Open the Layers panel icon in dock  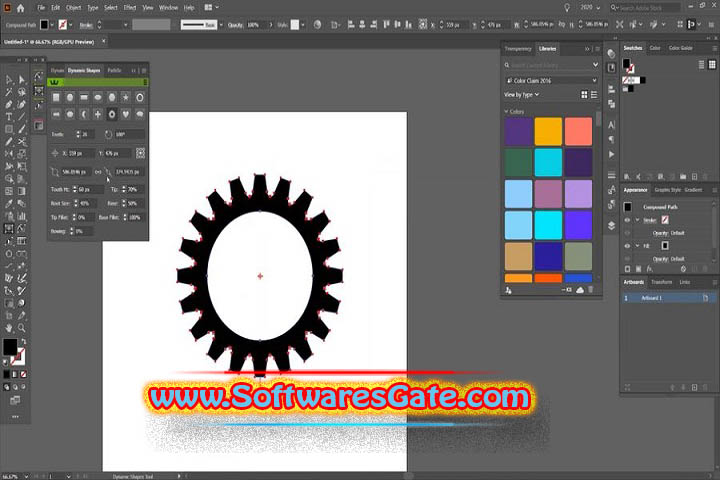(611, 226)
